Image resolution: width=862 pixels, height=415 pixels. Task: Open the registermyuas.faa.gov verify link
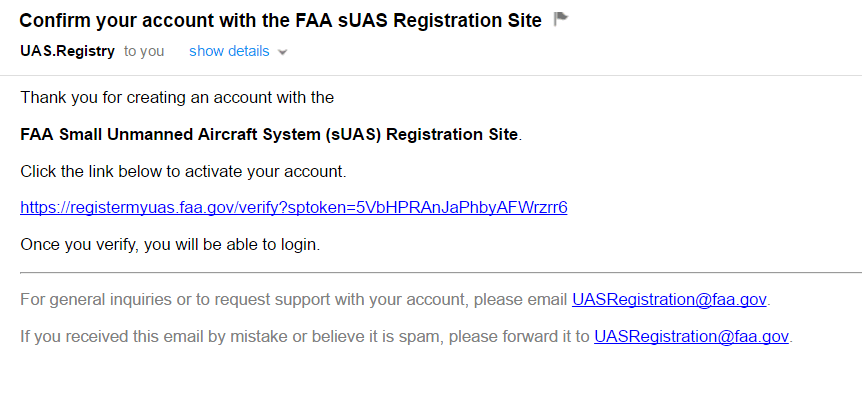pyautogui.click(x=294, y=208)
